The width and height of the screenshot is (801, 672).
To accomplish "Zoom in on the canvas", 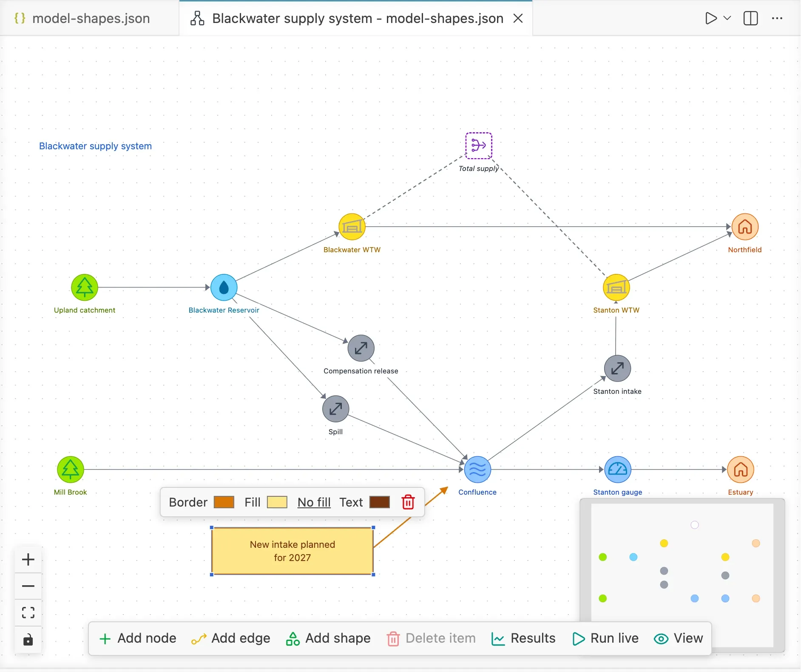I will [x=28, y=559].
